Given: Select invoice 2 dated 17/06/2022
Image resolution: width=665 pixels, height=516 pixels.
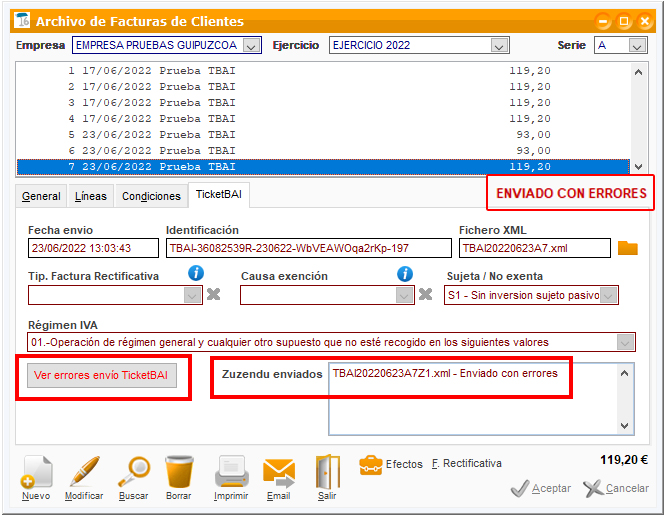Looking at the screenshot, I should point(323,87).
